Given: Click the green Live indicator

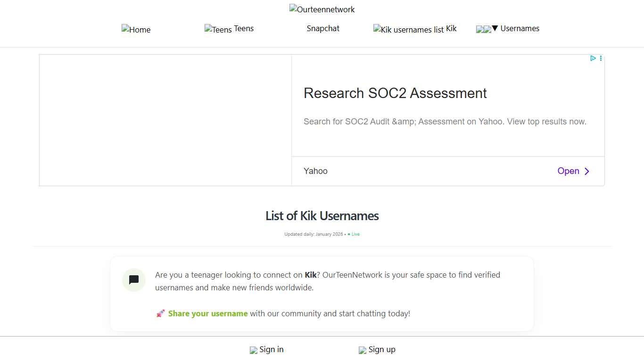Looking at the screenshot, I should click(x=354, y=234).
